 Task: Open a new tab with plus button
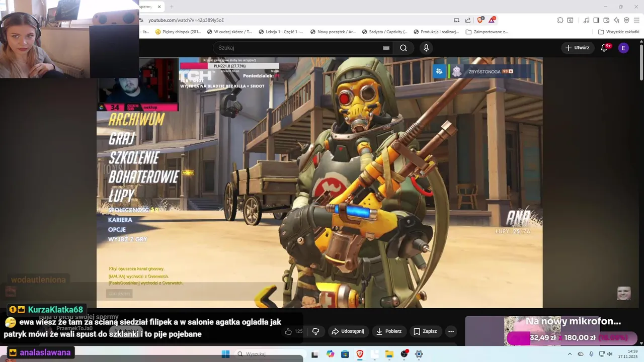tap(172, 7)
